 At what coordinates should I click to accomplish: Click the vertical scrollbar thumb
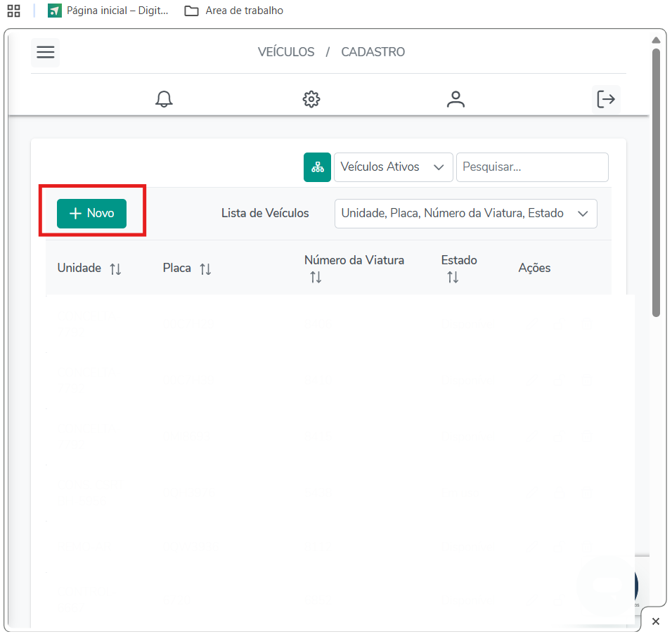click(x=656, y=183)
